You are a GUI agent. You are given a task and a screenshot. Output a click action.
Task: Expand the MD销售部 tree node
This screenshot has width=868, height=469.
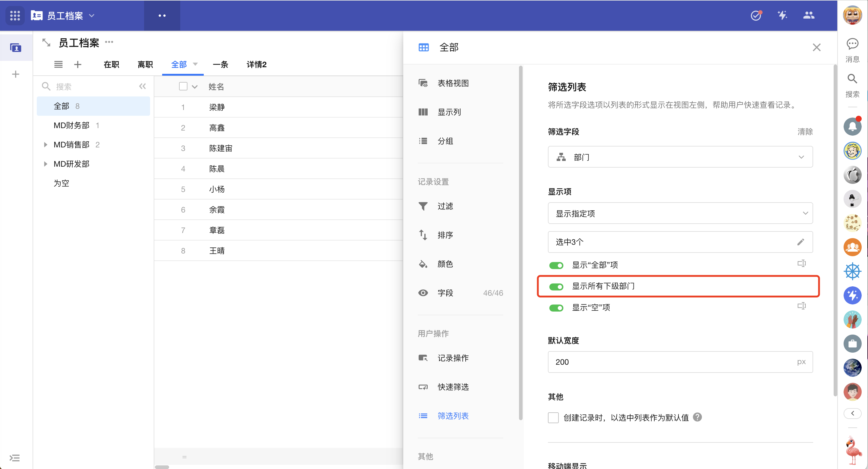(x=46, y=145)
